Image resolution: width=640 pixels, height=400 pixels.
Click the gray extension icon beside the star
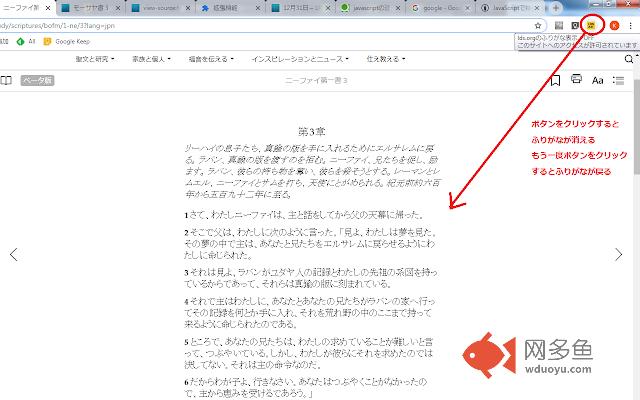click(559, 26)
